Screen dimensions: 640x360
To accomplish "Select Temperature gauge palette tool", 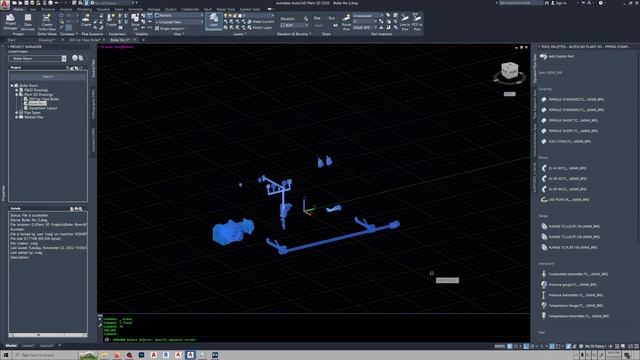I will (x=571, y=305).
